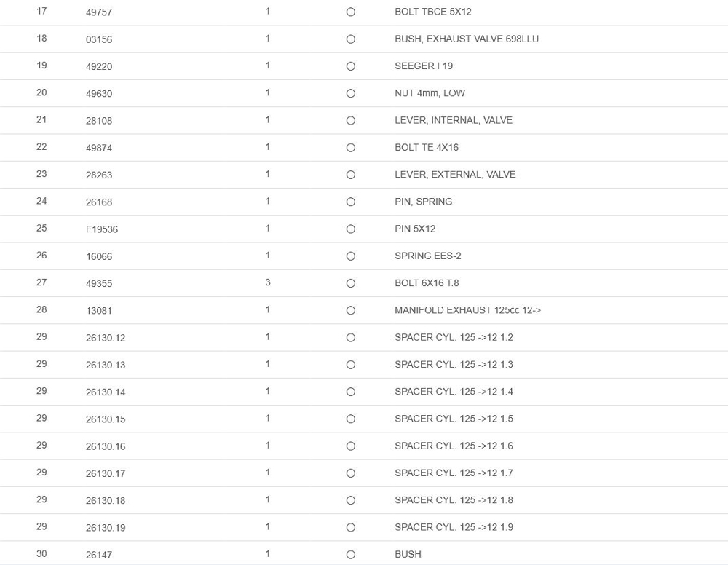Mark circle for MANIFOLD EXHAUST 125cc
This screenshot has height=565, width=728.
351,310
